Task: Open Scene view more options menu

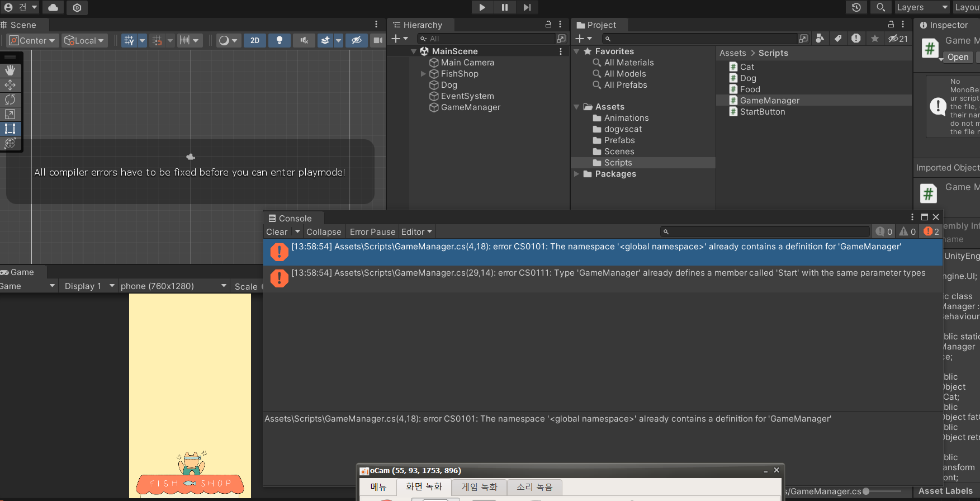Action: [x=376, y=25]
